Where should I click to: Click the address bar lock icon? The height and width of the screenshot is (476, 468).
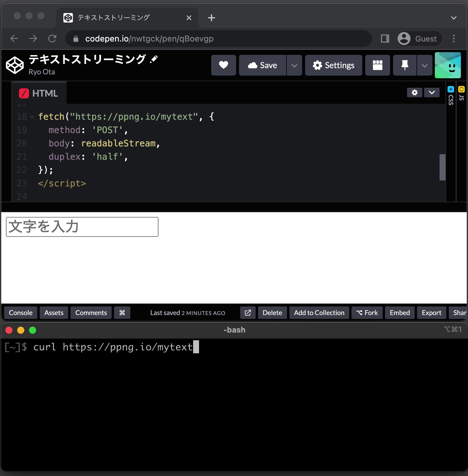tap(76, 39)
